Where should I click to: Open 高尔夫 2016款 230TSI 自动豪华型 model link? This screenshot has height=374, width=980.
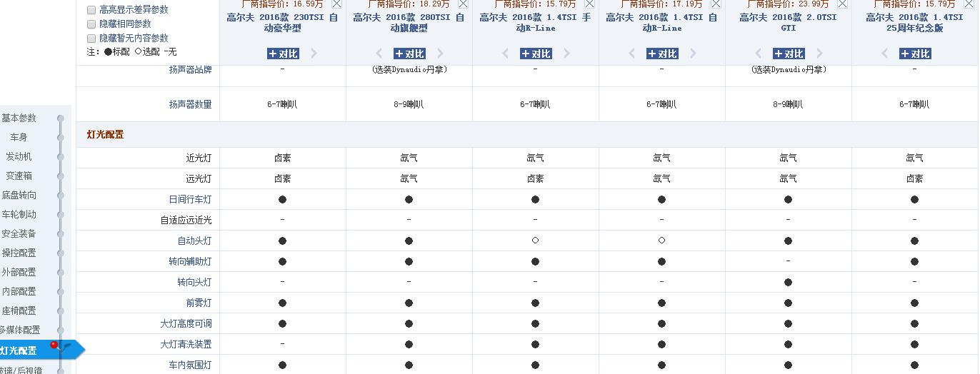[x=283, y=23]
